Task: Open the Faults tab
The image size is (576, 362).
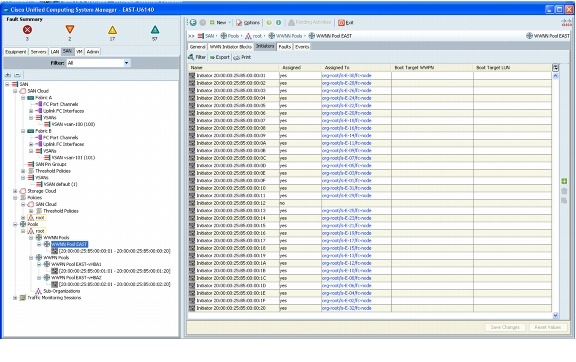Action: pyautogui.click(x=285, y=47)
